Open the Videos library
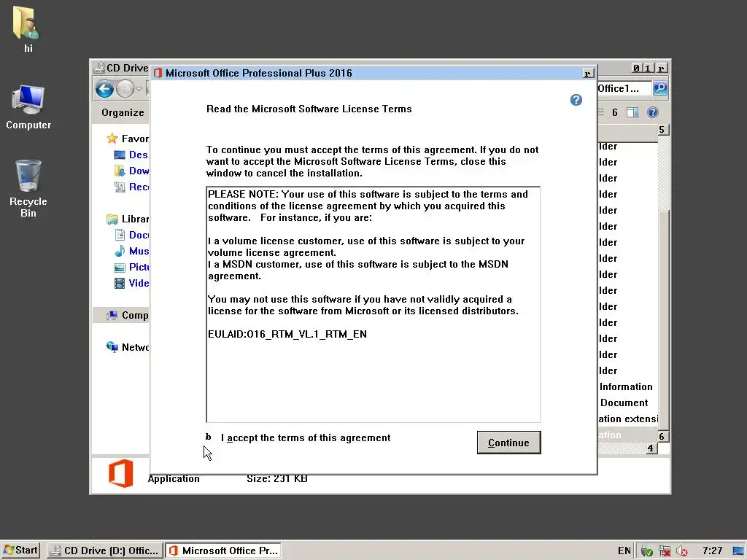This screenshot has width=747, height=560. [x=132, y=283]
